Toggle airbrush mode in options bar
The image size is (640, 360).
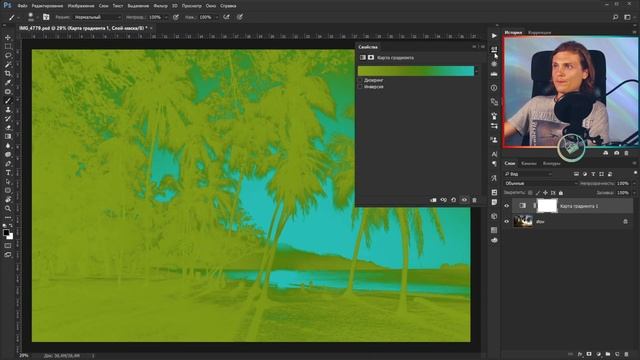click(x=227, y=17)
